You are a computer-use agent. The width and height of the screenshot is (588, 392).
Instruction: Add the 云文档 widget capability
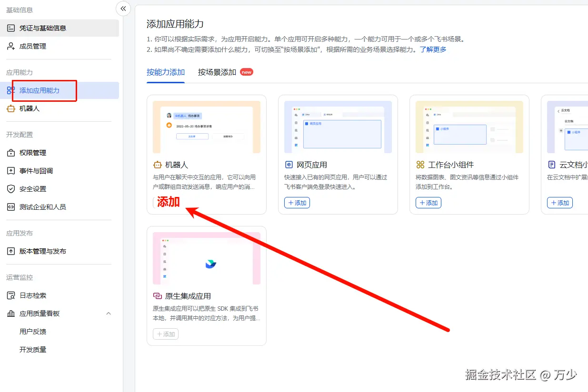tap(560, 203)
